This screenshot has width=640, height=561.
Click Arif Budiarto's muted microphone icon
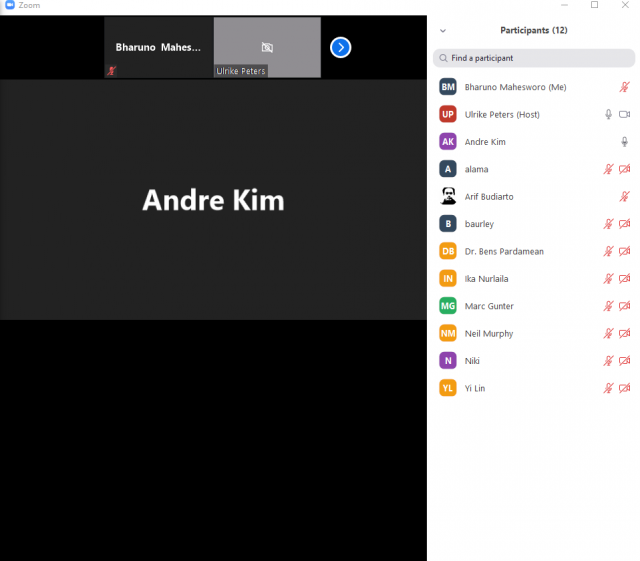click(624, 196)
